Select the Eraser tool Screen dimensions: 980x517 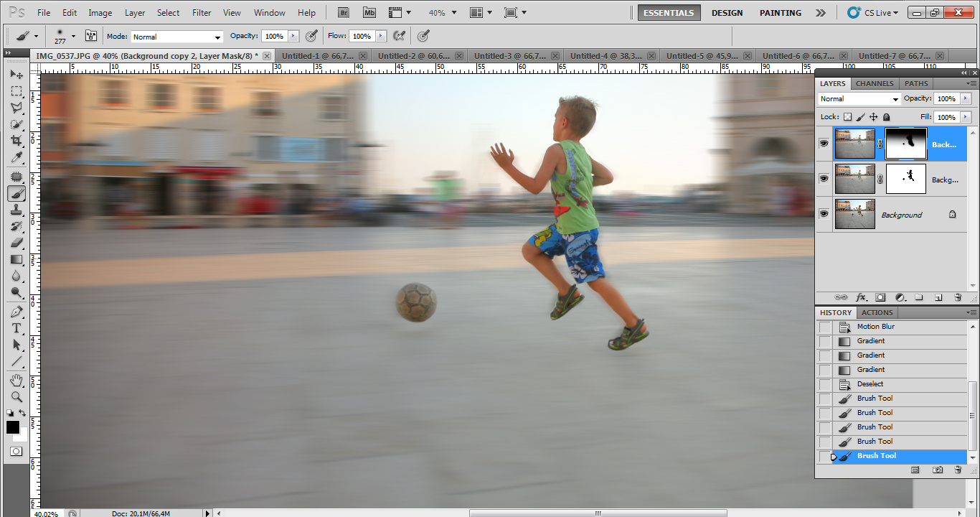click(16, 243)
